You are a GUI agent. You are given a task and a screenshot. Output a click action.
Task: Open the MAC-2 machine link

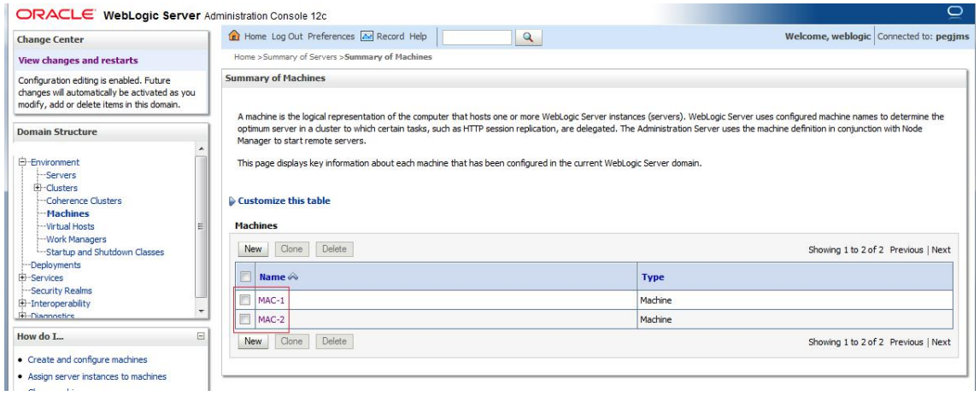pyautogui.click(x=272, y=319)
